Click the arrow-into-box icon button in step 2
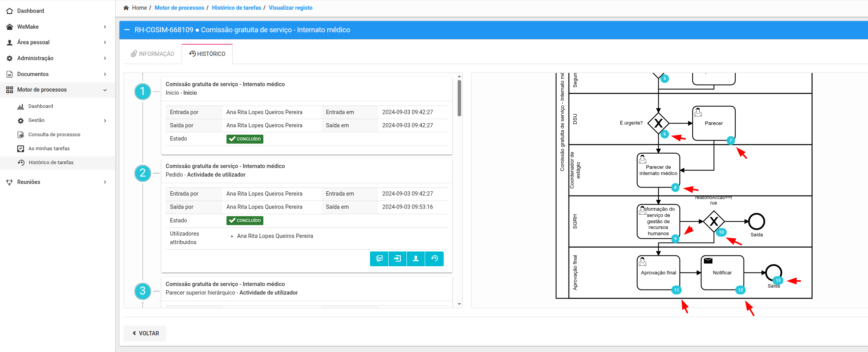The height and width of the screenshot is (352, 868). point(398,258)
